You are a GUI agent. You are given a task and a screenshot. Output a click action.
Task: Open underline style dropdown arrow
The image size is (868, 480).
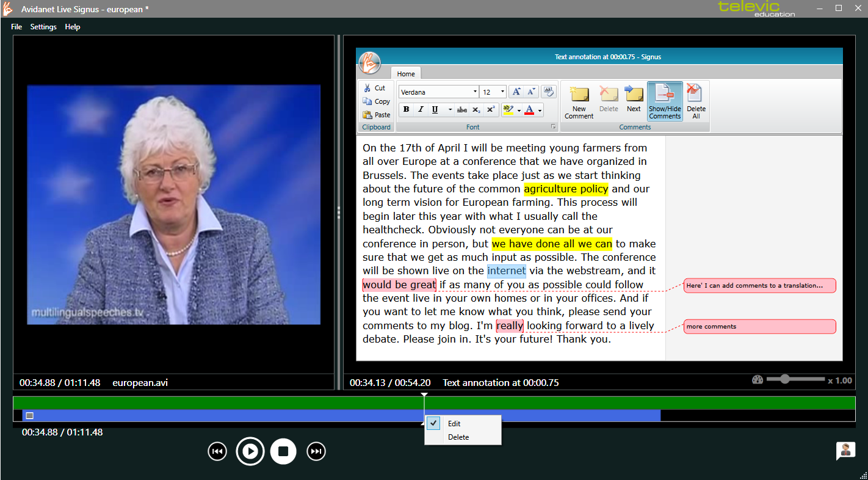click(450, 111)
